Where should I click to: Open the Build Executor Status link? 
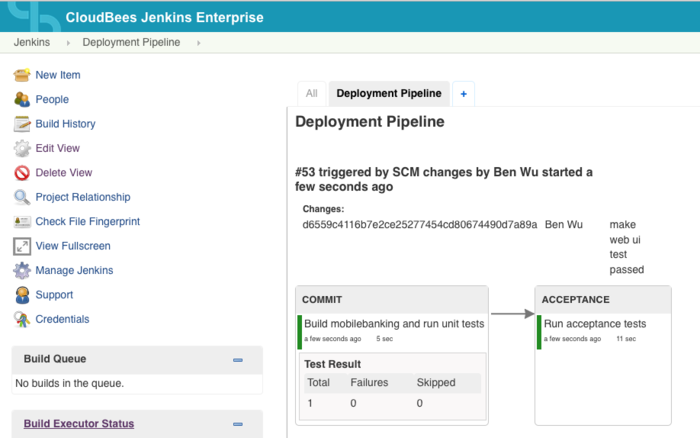[79, 424]
